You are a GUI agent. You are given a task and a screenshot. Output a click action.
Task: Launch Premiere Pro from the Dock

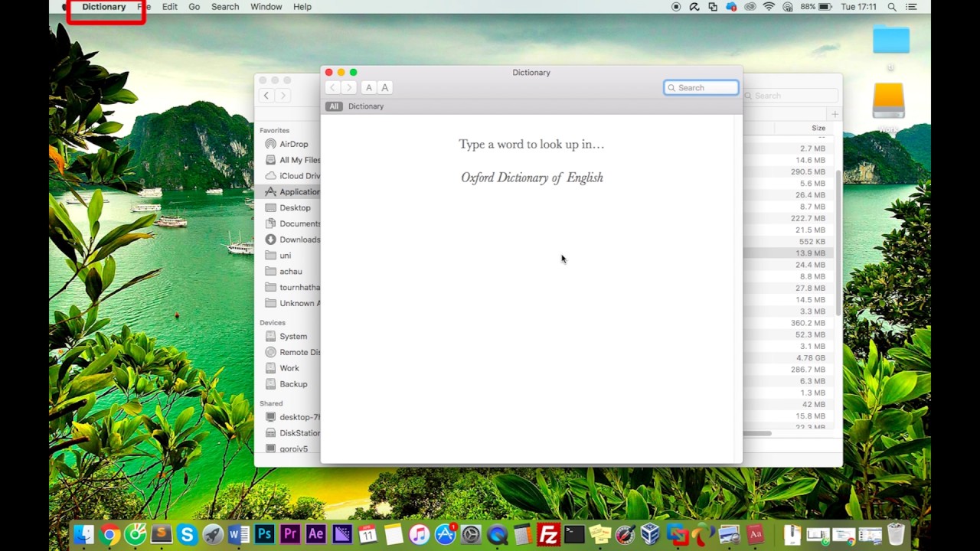(290, 534)
